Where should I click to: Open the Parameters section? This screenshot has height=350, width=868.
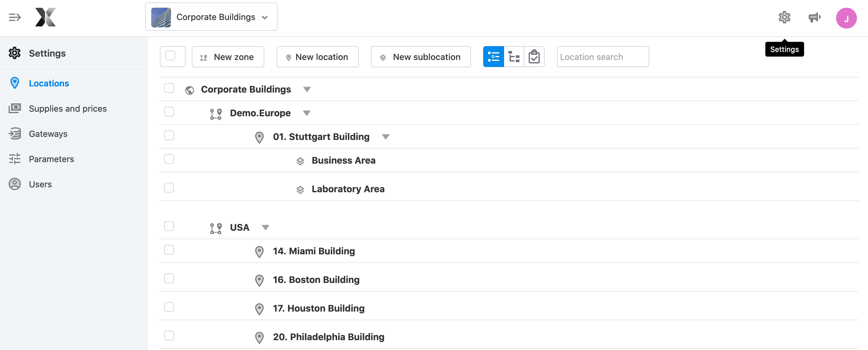click(x=51, y=159)
